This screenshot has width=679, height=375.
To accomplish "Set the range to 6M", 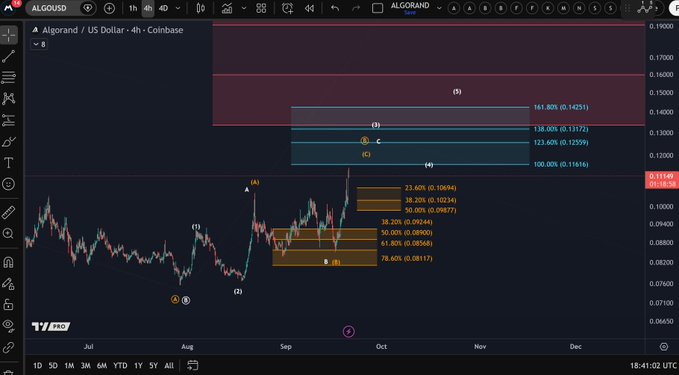I will (102, 365).
